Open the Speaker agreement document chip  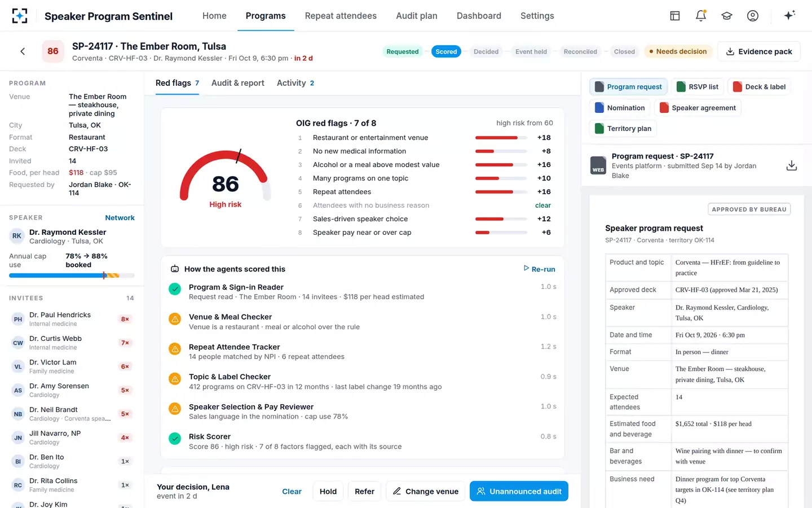[698, 108]
